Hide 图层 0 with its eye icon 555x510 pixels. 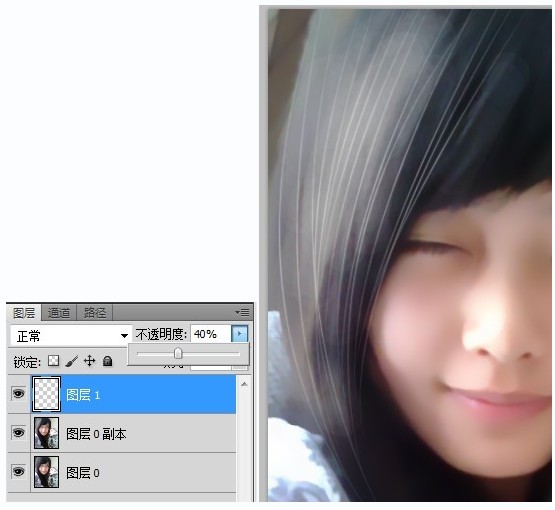point(18,471)
